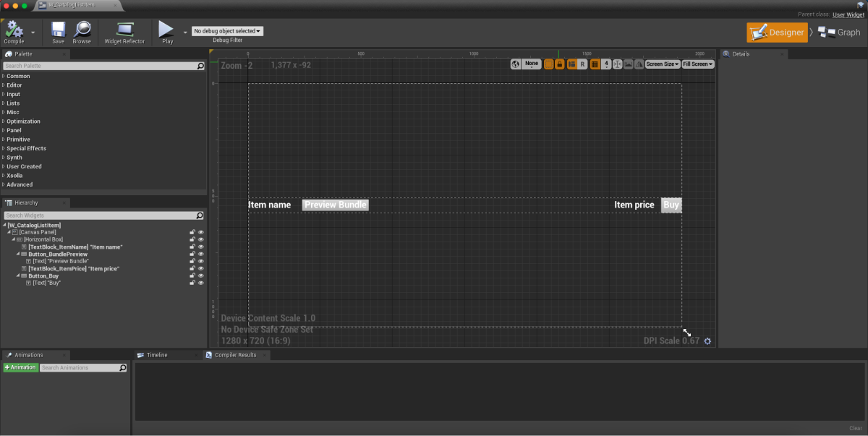Open the Fill Screen dropdown
Viewport: 868px width, 436px height.
(697, 64)
